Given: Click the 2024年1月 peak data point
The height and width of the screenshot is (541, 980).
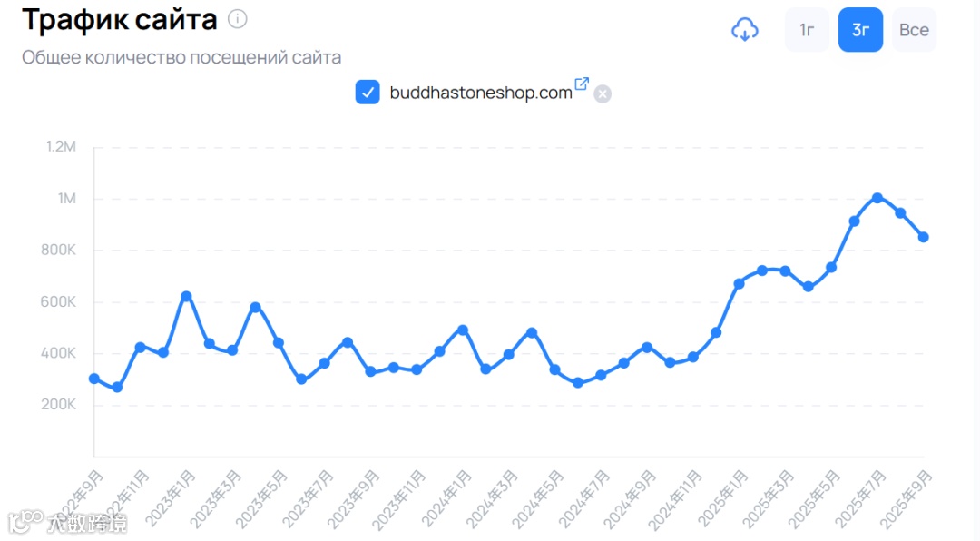Looking at the screenshot, I should point(463,330).
